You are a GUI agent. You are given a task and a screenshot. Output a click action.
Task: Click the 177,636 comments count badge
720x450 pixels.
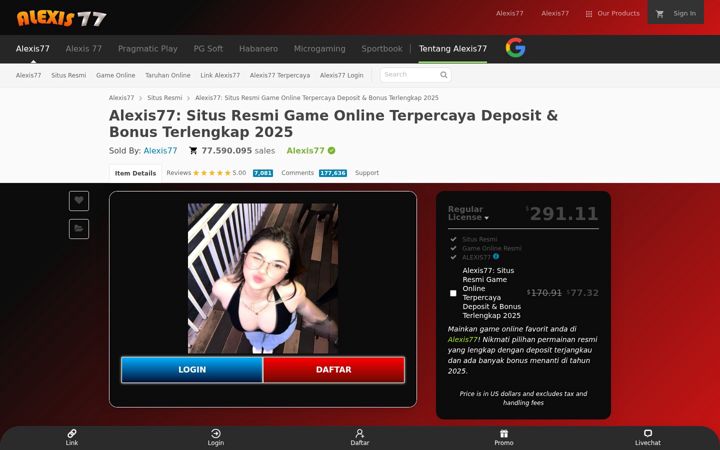(333, 173)
